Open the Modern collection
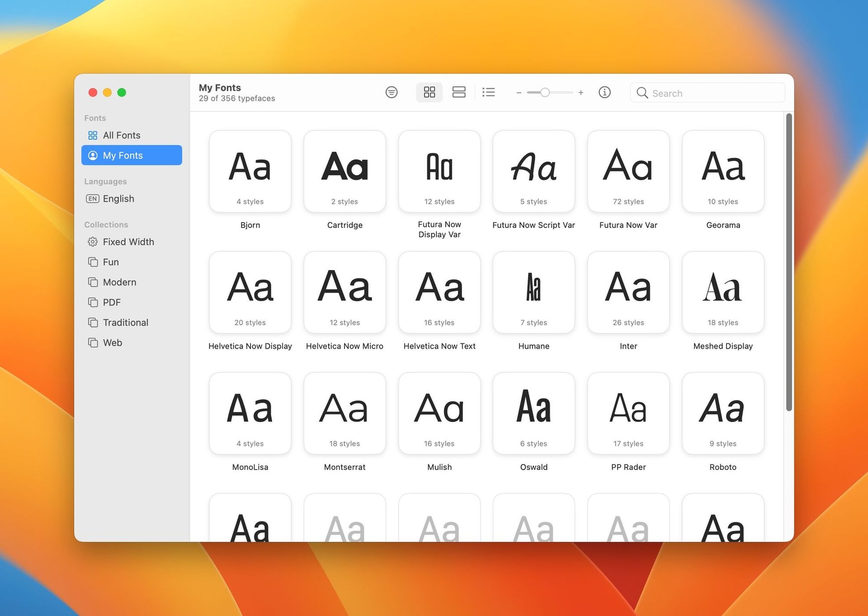The width and height of the screenshot is (868, 616). [x=132, y=282]
